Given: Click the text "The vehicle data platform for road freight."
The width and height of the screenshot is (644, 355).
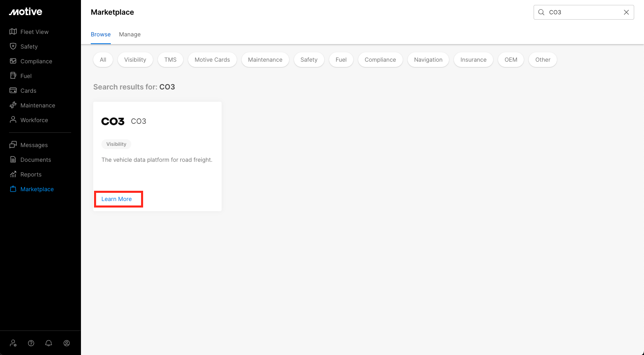Looking at the screenshot, I should pos(157,160).
